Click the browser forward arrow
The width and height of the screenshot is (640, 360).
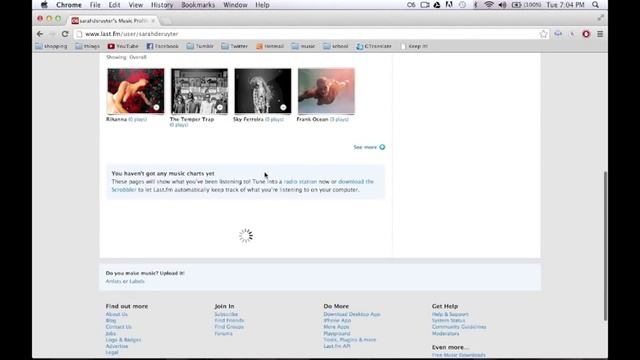click(x=52, y=34)
